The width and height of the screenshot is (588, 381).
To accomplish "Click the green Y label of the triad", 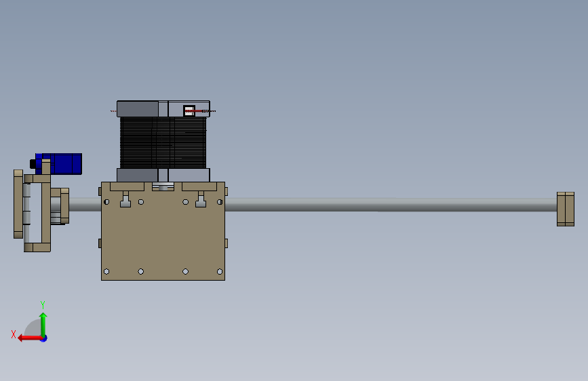I will [x=43, y=304].
